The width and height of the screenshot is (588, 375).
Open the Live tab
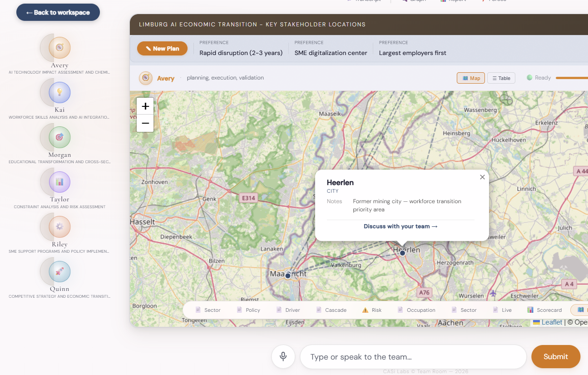coord(502,310)
